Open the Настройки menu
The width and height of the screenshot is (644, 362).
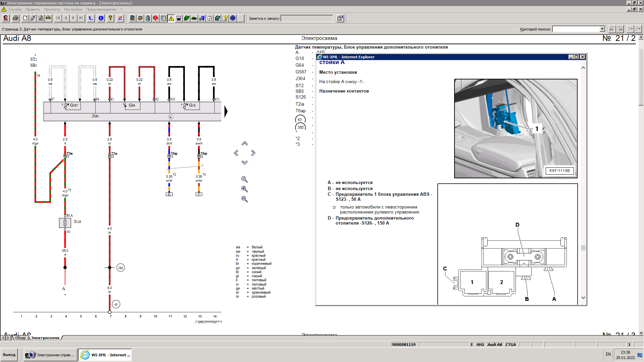(x=73, y=9)
